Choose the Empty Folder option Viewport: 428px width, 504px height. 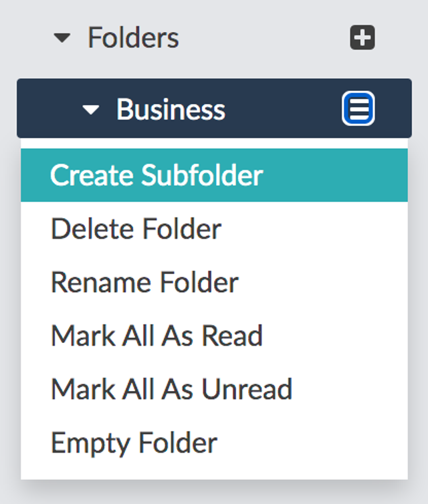coord(214,443)
